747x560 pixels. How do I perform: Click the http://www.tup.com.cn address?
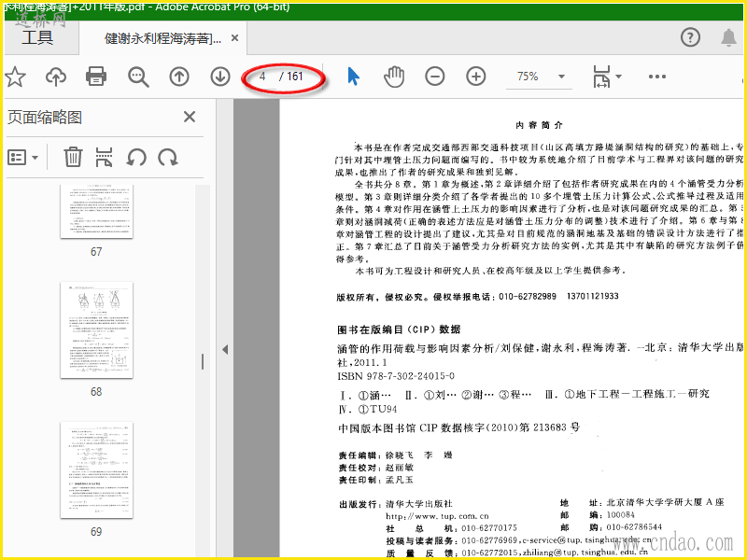pyautogui.click(x=437, y=516)
